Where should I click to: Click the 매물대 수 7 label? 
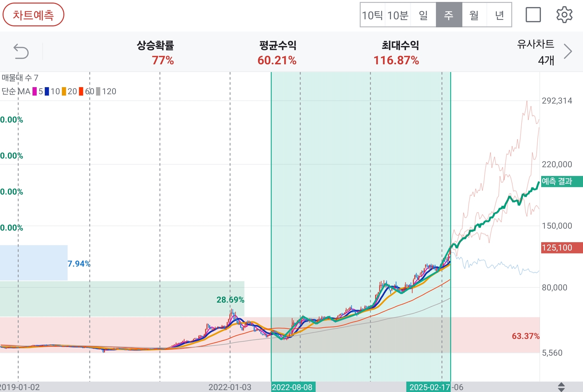(20, 78)
